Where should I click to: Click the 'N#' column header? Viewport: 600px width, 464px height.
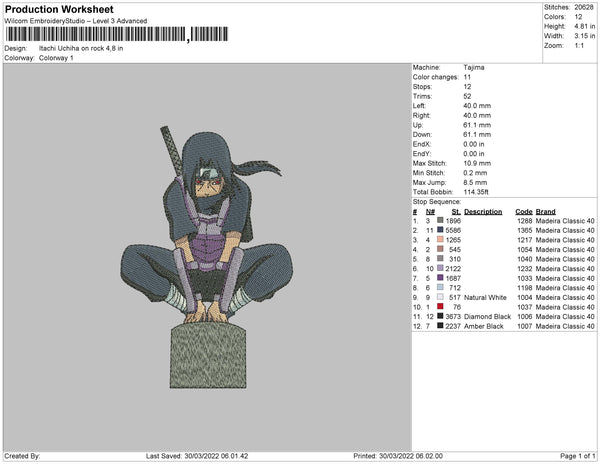(430, 212)
